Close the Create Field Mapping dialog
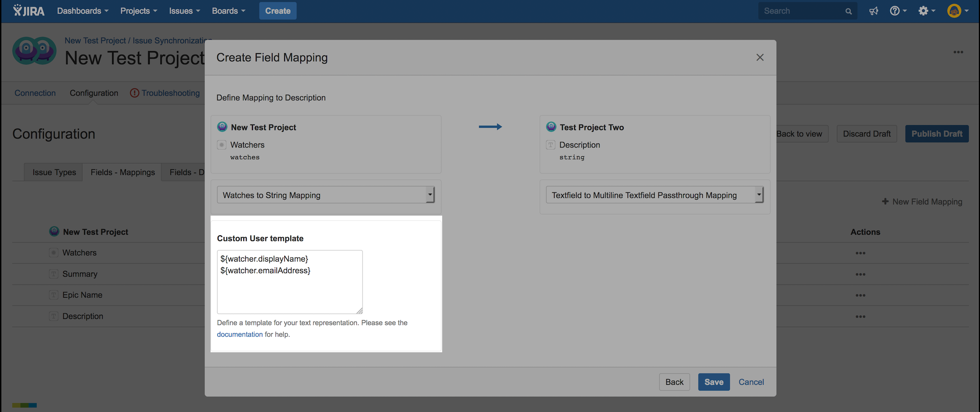The image size is (980, 412). pyautogui.click(x=760, y=58)
